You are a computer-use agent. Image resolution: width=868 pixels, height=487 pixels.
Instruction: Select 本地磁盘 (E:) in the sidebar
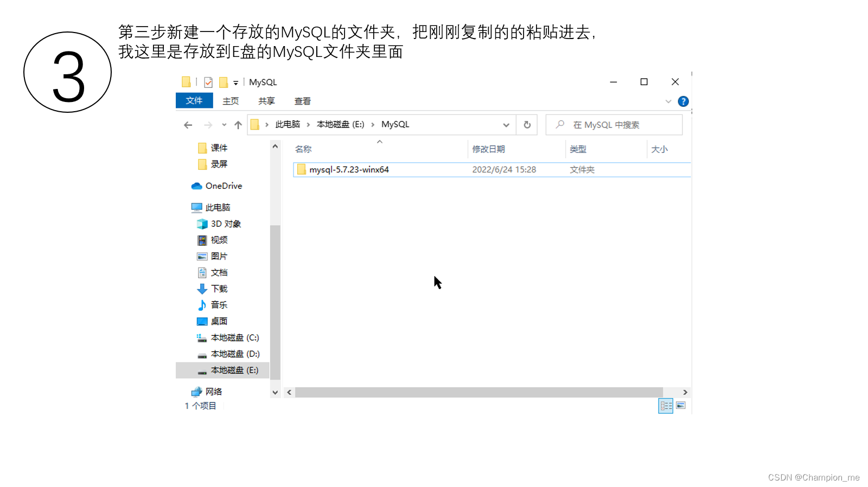tap(222, 370)
